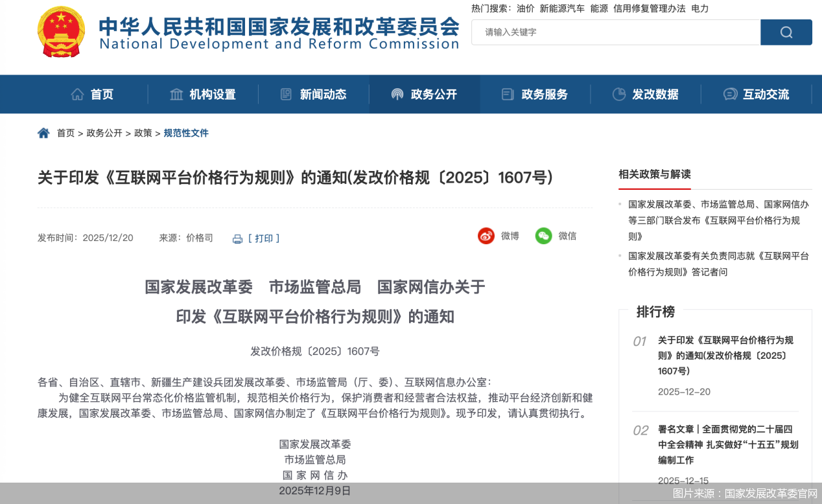822x504 pixels.
Task: Click the printer icon next to 打印
Action: (x=237, y=238)
